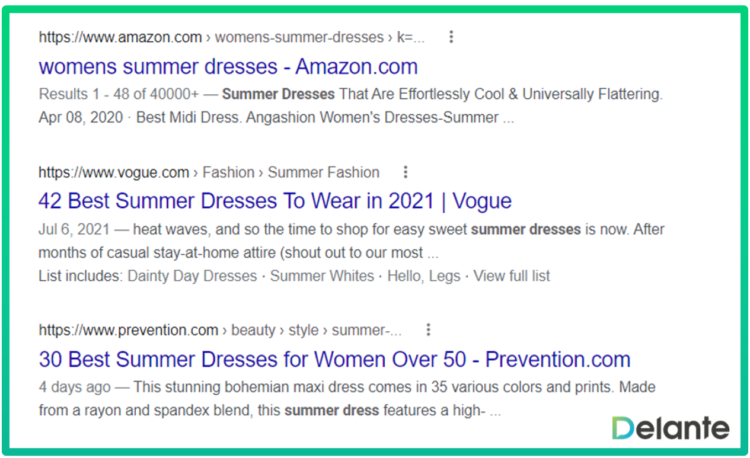750x458 pixels.
Task: Click '4 days ago' text in Prevention snippet
Action: coord(75,387)
